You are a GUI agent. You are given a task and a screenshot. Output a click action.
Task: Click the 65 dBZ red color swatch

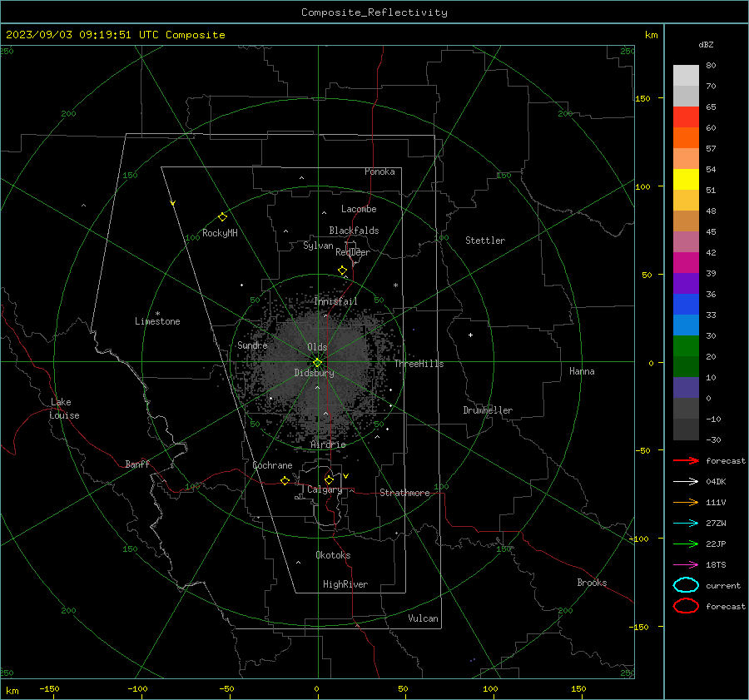click(686, 117)
